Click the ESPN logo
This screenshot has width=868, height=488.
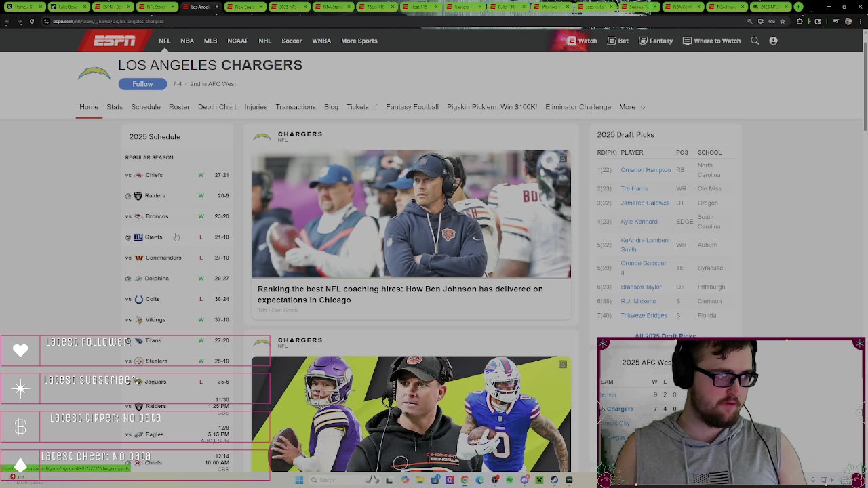point(114,41)
